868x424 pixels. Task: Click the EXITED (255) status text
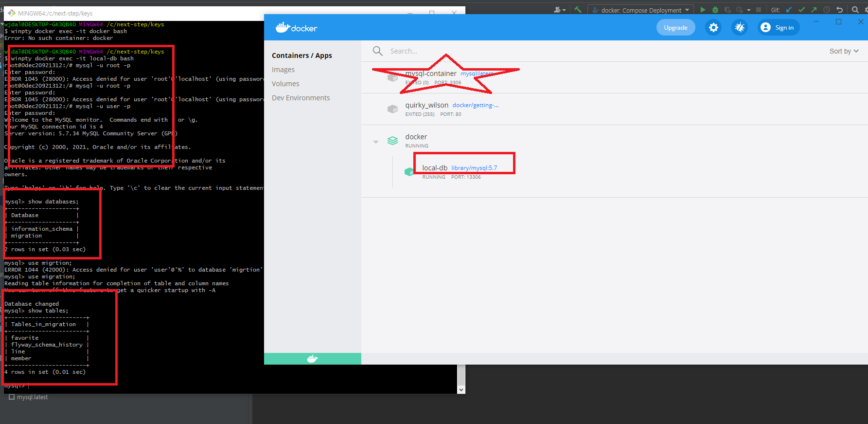coord(420,114)
